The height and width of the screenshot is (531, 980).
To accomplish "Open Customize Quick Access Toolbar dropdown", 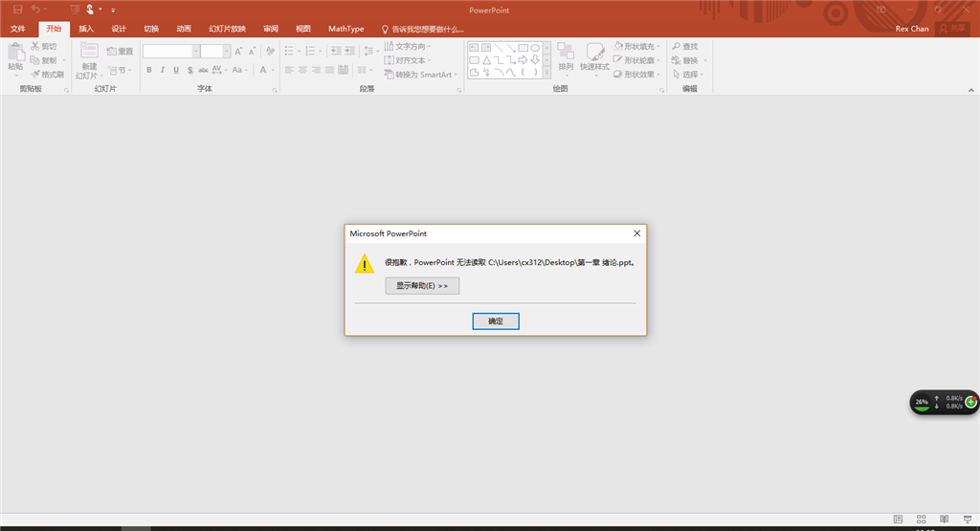I will tap(113, 10).
